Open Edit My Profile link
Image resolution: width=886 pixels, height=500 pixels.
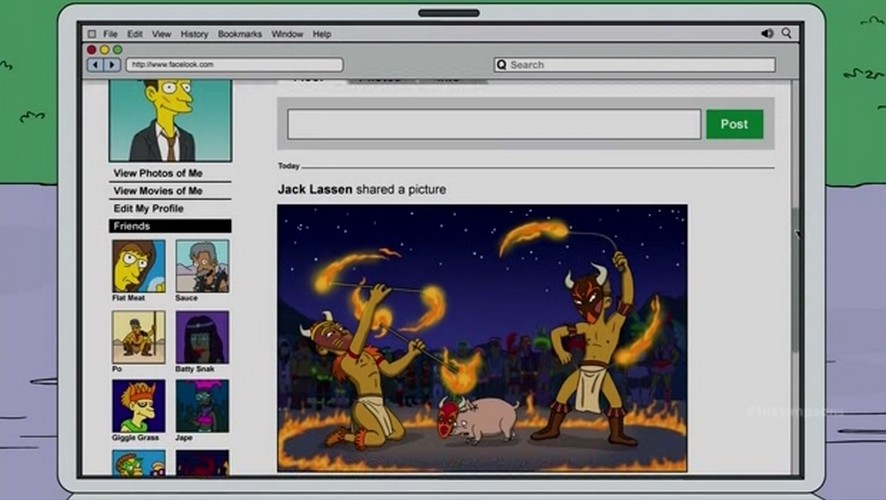(149, 208)
